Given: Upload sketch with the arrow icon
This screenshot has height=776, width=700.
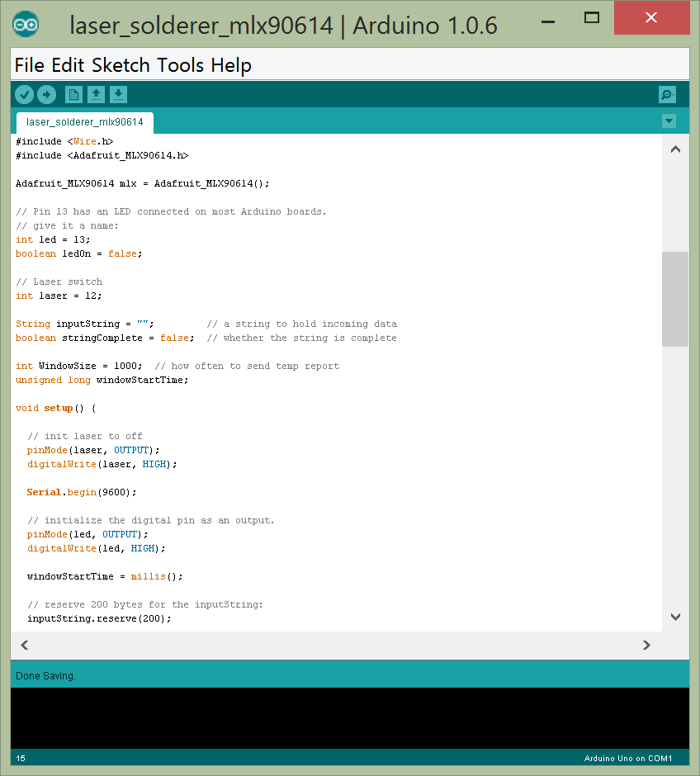Looking at the screenshot, I should click(46, 95).
